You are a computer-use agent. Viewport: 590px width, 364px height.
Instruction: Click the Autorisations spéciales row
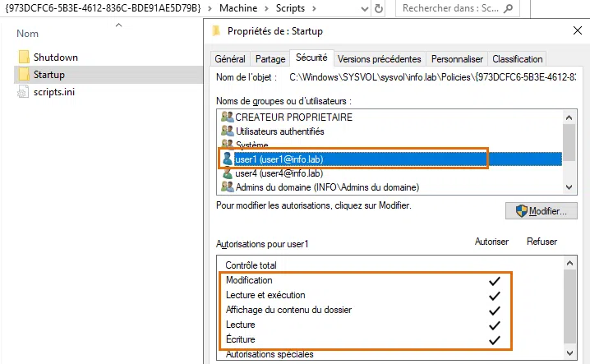(391, 354)
